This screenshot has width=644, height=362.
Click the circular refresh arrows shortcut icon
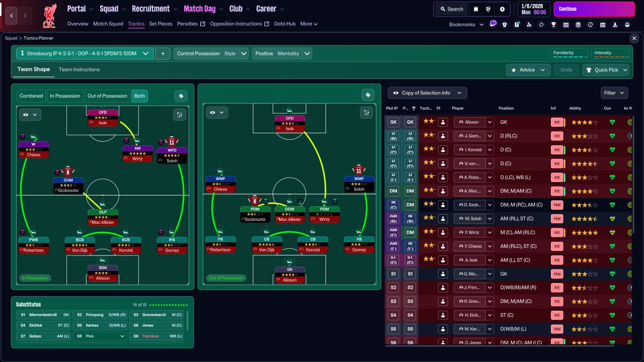click(x=541, y=24)
